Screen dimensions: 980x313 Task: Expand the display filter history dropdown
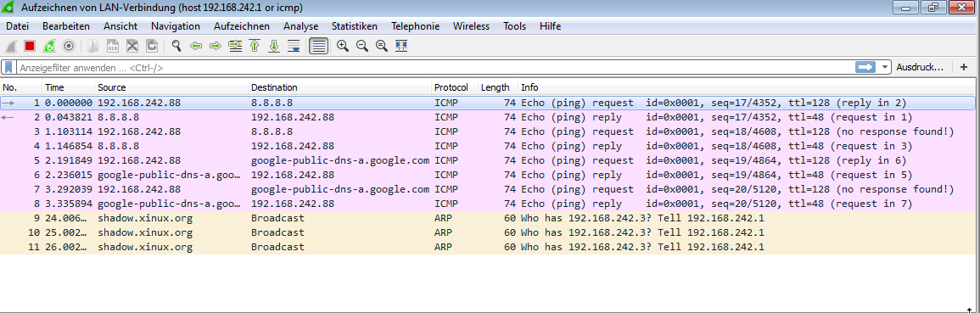pos(885,68)
